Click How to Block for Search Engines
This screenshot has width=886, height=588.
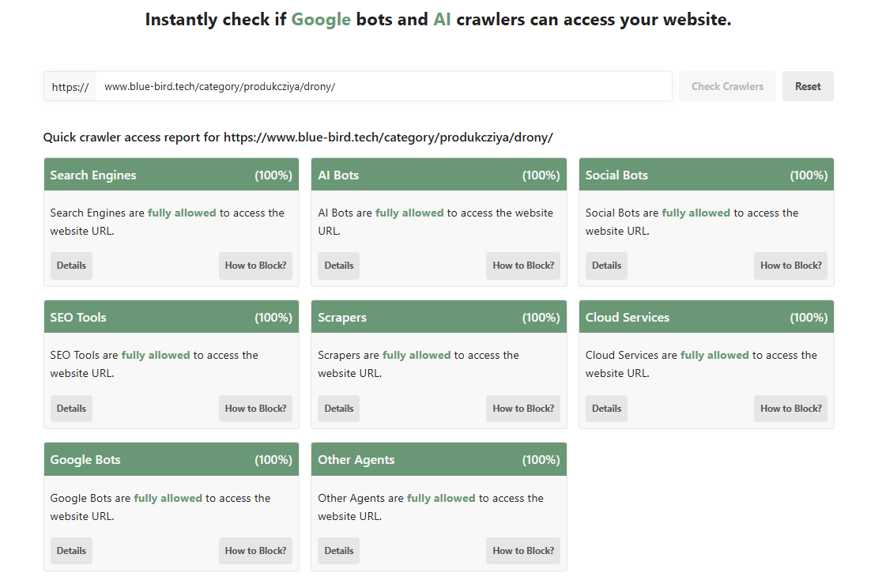[x=255, y=266]
